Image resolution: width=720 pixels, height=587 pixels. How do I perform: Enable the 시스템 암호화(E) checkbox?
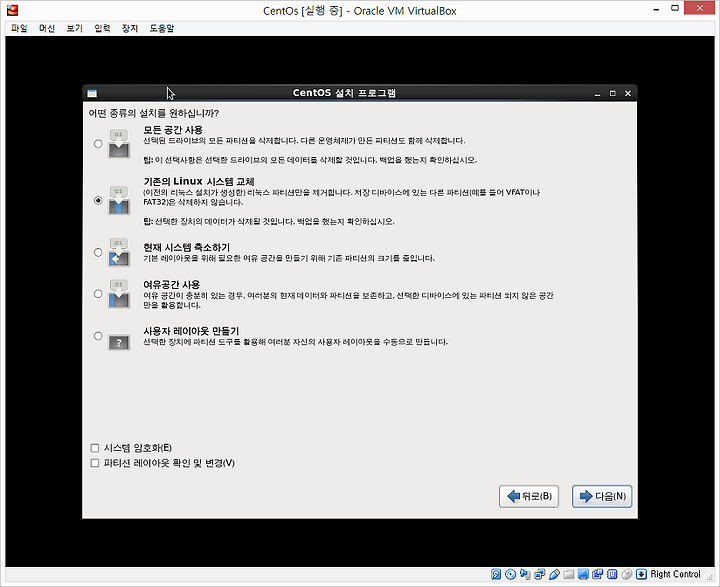(95, 448)
